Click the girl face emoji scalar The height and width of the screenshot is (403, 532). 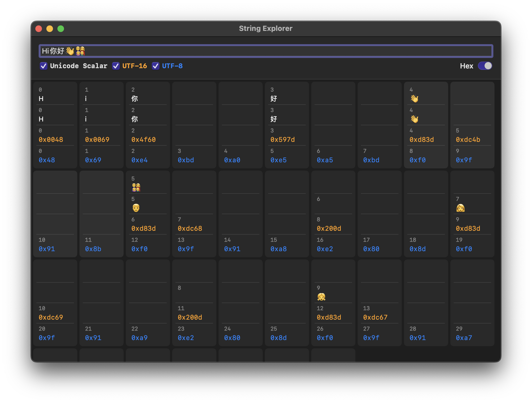point(321,297)
